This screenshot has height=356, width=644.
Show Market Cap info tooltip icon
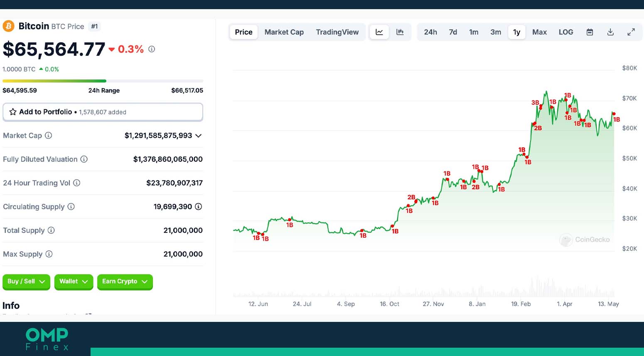pos(49,136)
